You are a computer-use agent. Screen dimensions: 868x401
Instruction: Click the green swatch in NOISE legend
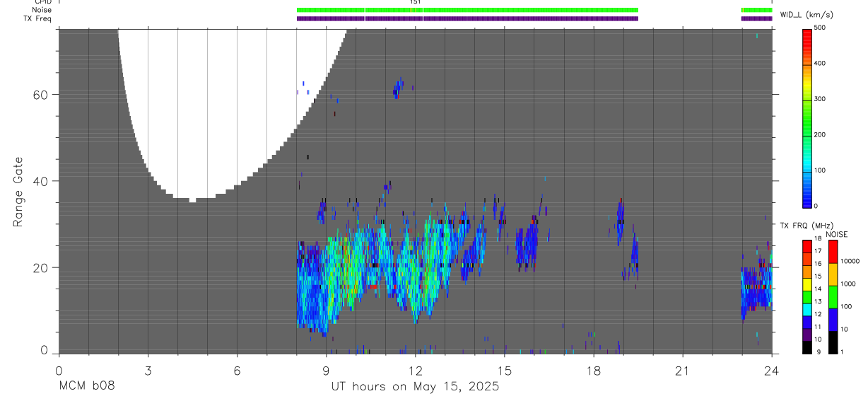(x=833, y=296)
